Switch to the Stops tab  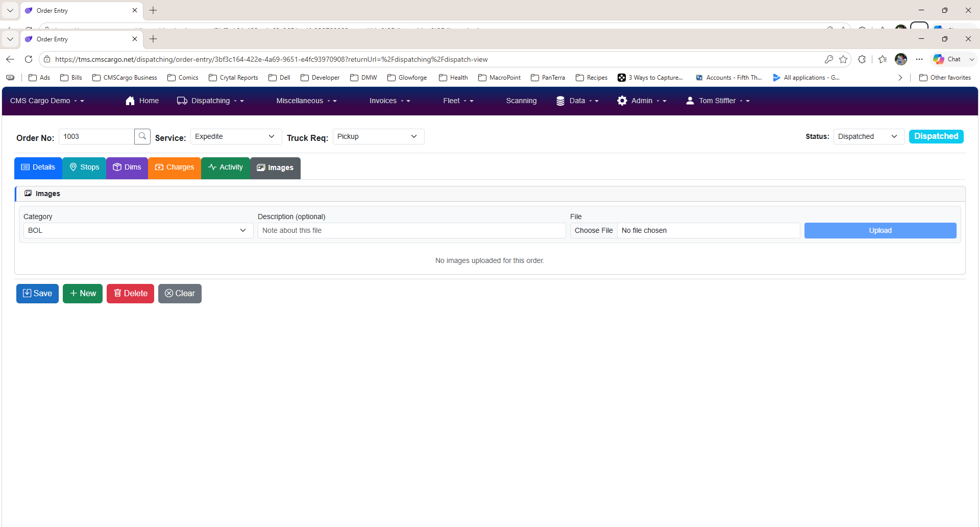[84, 167]
